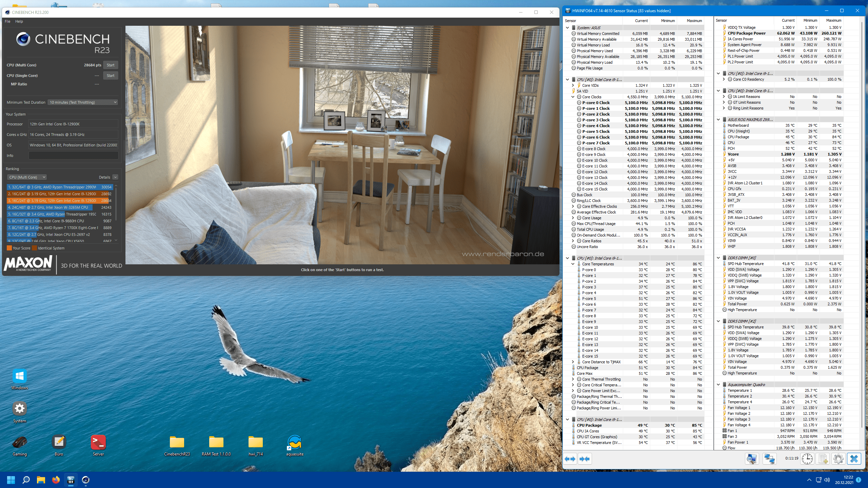Expand the Core Usage sensor row
Viewport: 868px width, 488px height.
point(573,218)
